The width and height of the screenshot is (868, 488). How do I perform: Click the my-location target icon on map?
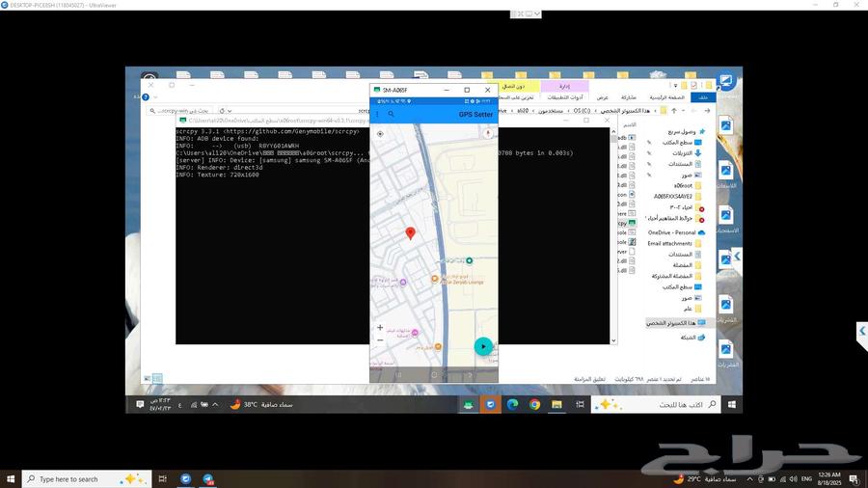pyautogui.click(x=380, y=134)
